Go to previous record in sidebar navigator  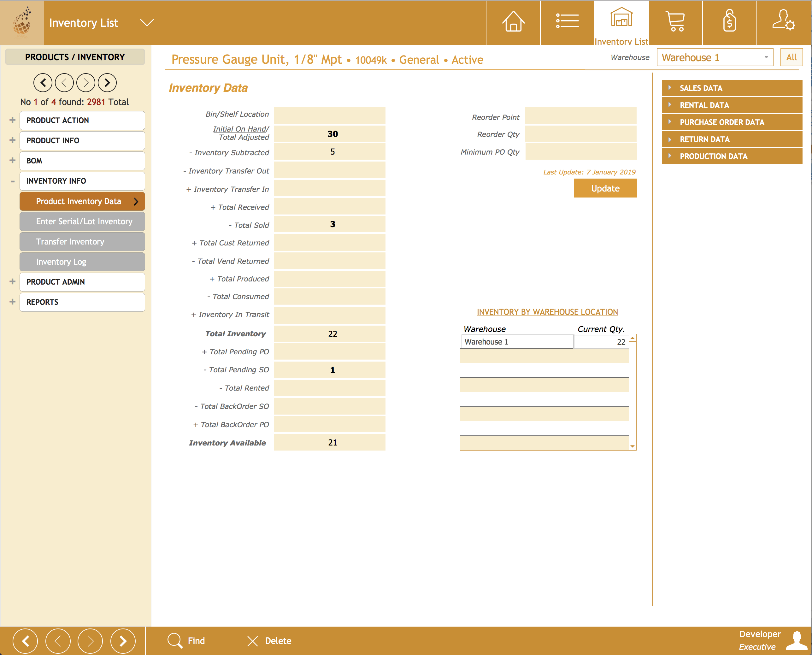[x=64, y=83]
